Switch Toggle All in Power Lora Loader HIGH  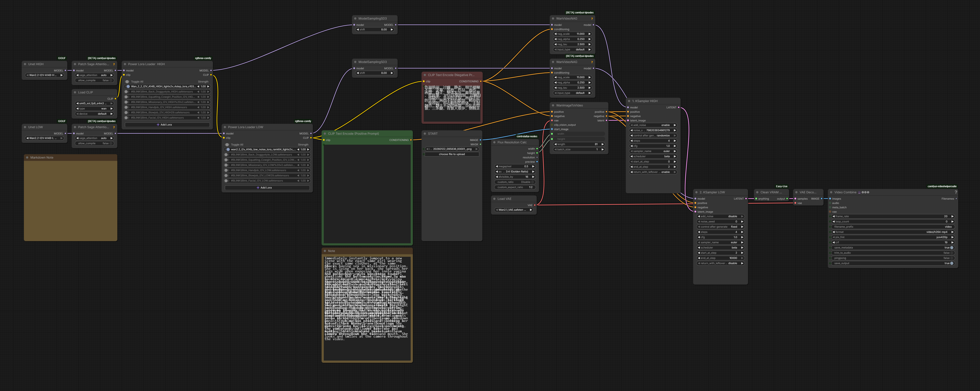pos(128,81)
